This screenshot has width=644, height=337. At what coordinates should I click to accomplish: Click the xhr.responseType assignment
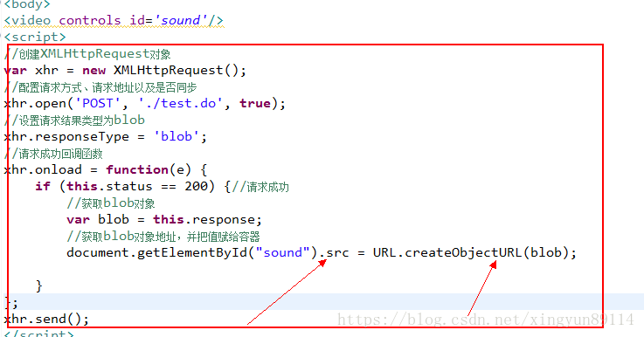[105, 136]
